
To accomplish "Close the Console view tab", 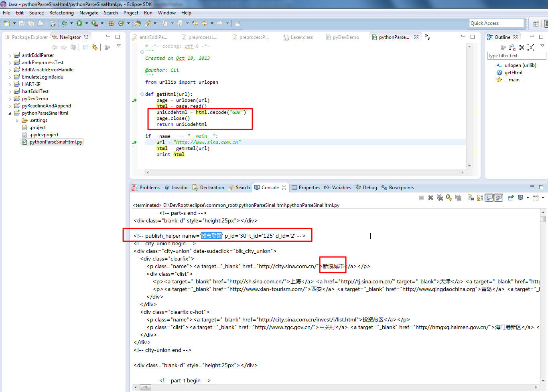I will tap(284, 188).
